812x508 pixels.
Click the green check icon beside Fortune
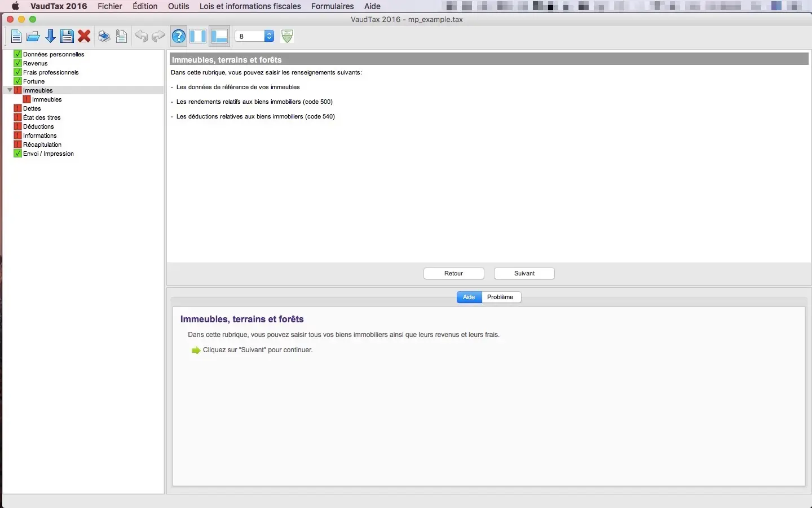pyautogui.click(x=17, y=81)
